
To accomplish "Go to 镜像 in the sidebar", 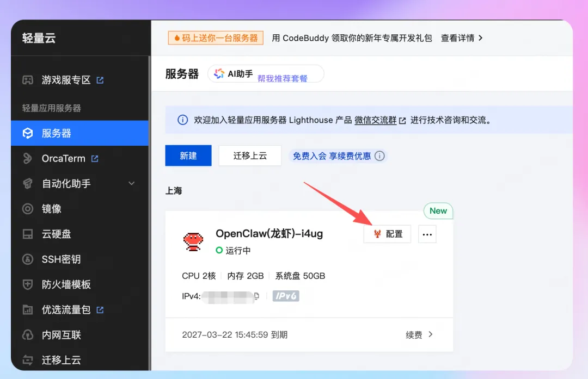I will pyautogui.click(x=51, y=209).
